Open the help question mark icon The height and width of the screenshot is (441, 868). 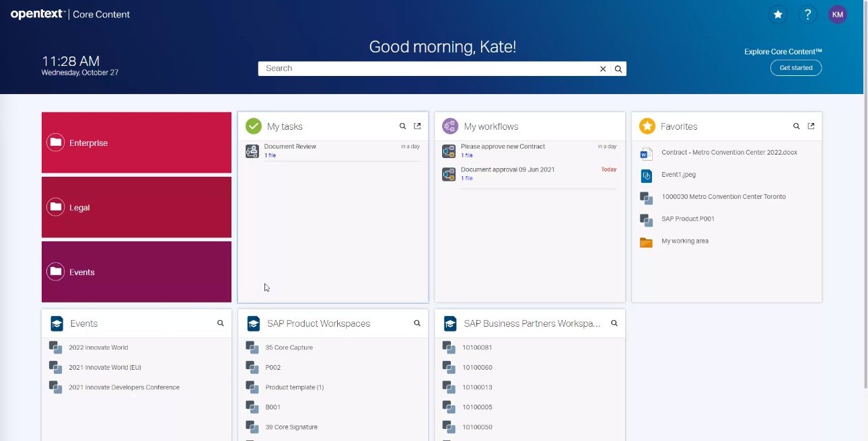coord(807,14)
